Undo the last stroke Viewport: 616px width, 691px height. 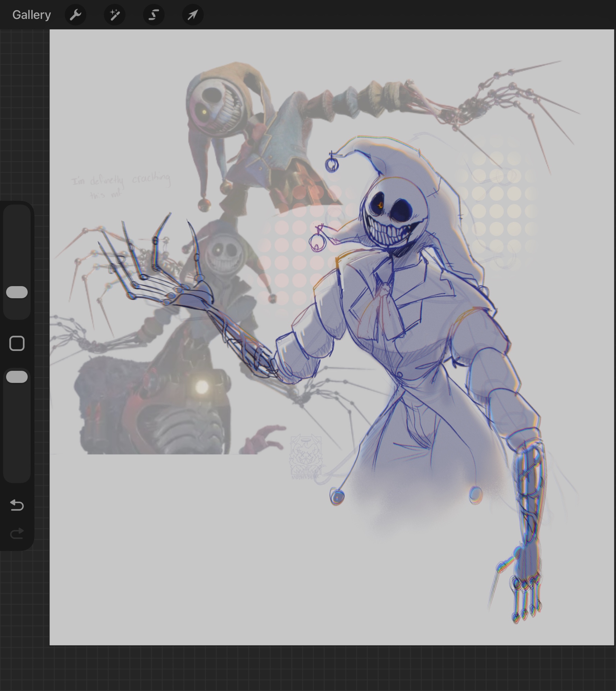(x=17, y=505)
